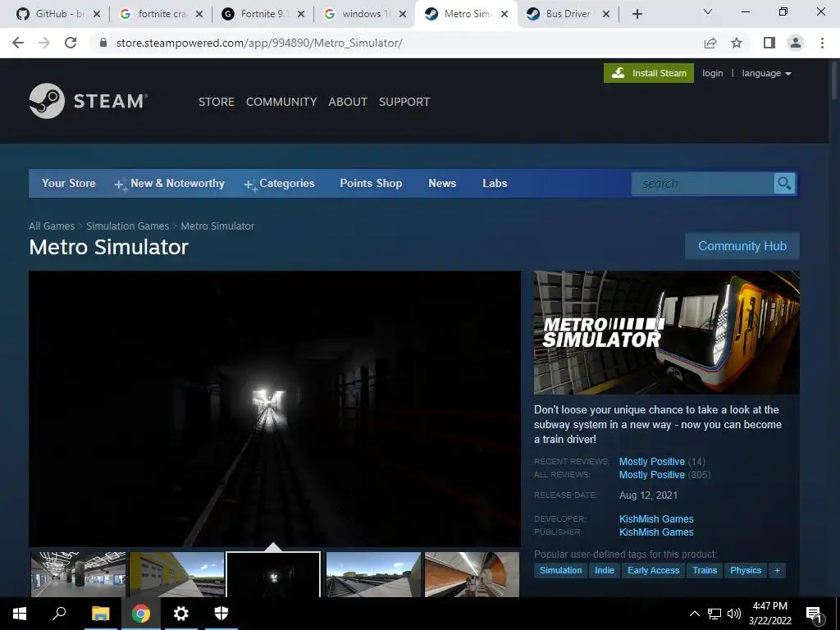
Task: Close the Fortnite 9 tab
Action: click(300, 14)
